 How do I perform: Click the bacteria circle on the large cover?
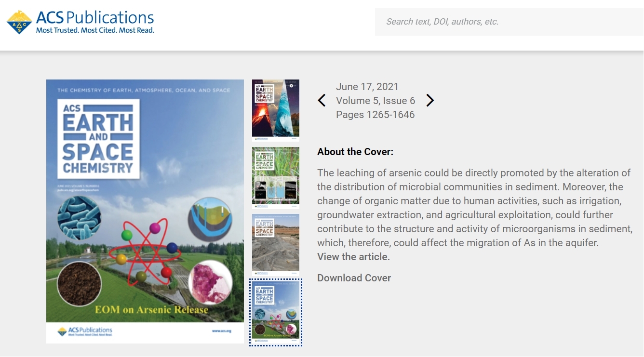(79, 217)
